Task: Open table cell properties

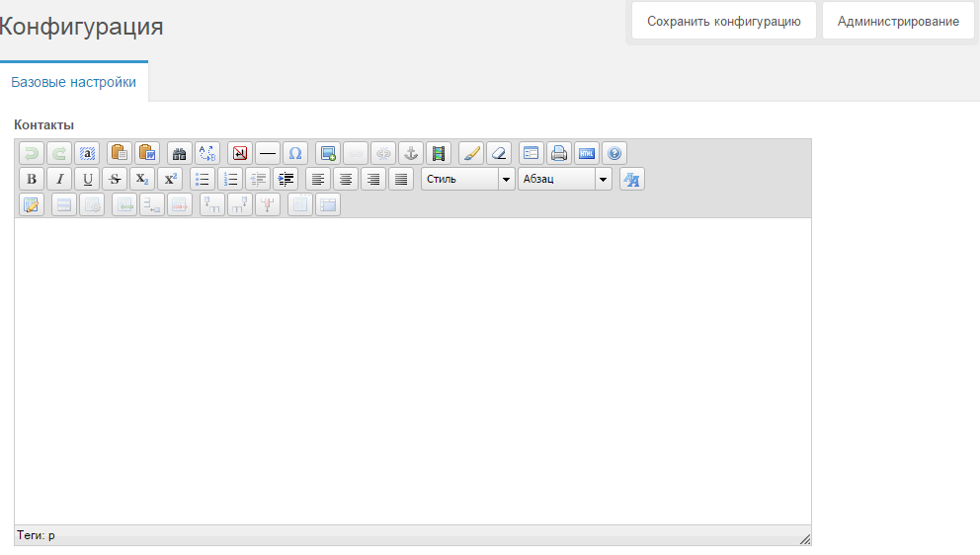Action: coord(92,205)
